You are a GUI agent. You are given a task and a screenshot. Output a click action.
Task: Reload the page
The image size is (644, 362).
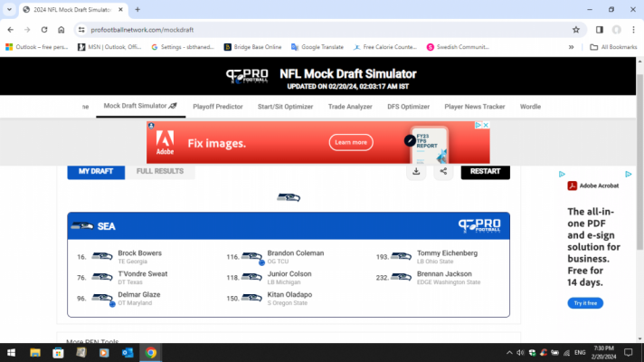tap(44, 30)
